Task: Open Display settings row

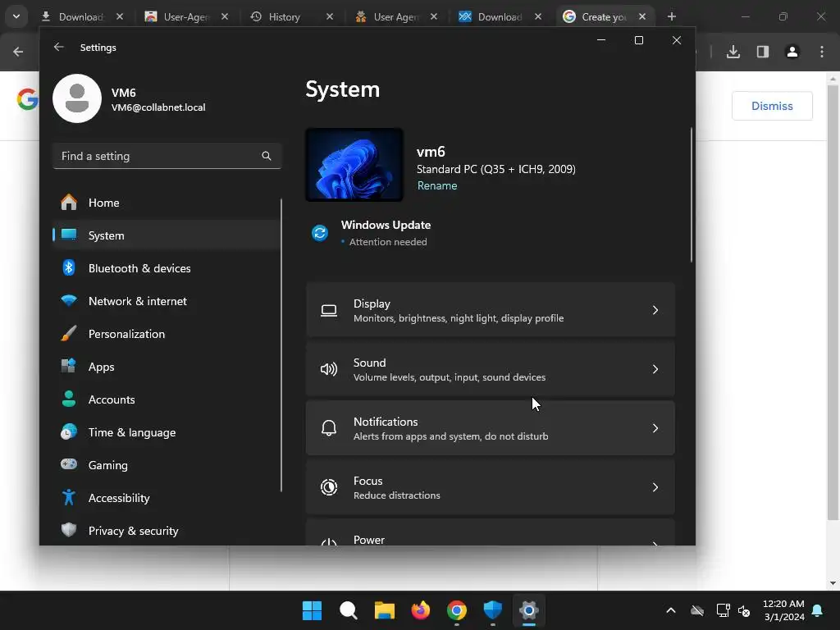Action: [491, 310]
